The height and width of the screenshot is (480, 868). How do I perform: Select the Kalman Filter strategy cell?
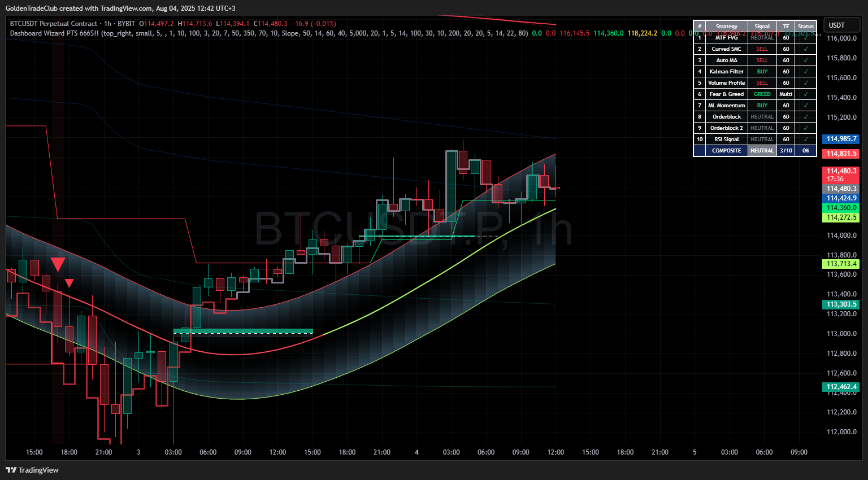pyautogui.click(x=727, y=72)
